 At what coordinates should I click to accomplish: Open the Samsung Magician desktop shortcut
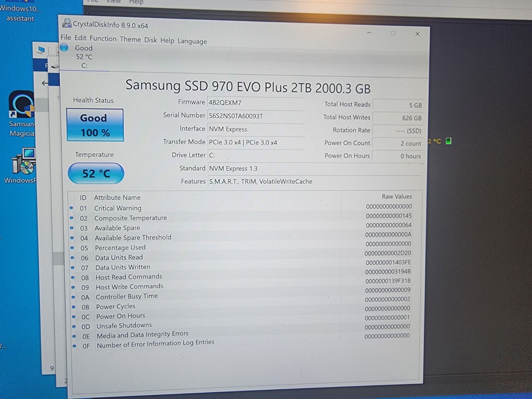pos(22,114)
